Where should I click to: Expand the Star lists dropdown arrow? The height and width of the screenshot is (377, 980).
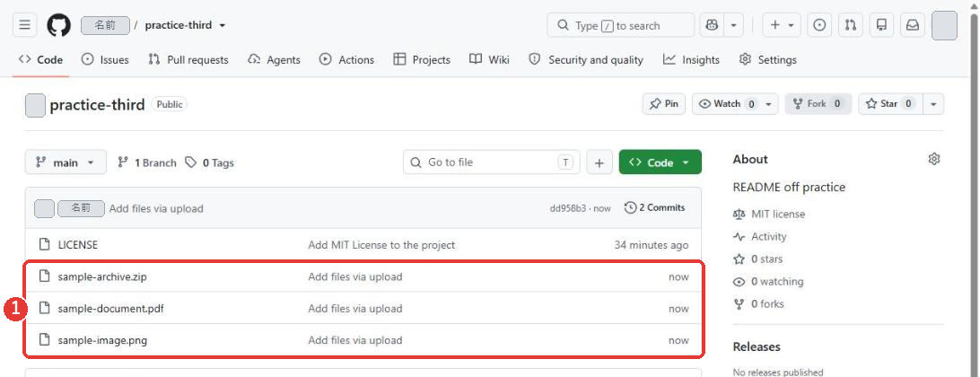pos(933,104)
